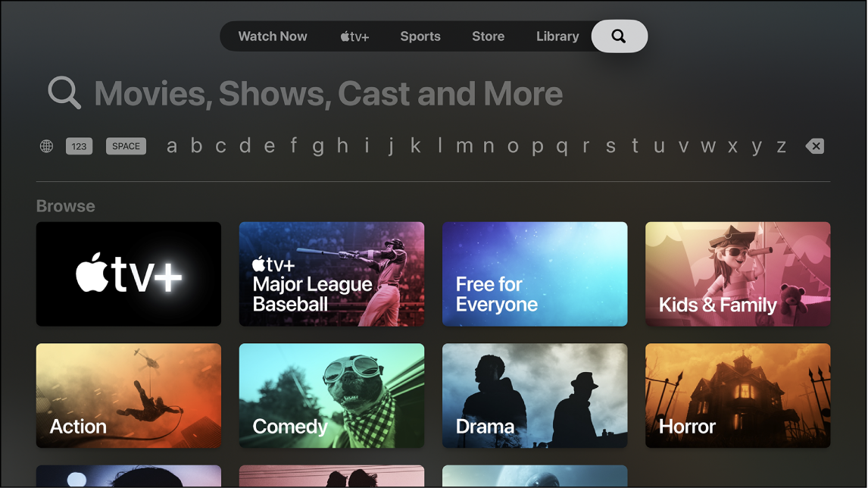Type the letter a on keyboard

tap(171, 145)
